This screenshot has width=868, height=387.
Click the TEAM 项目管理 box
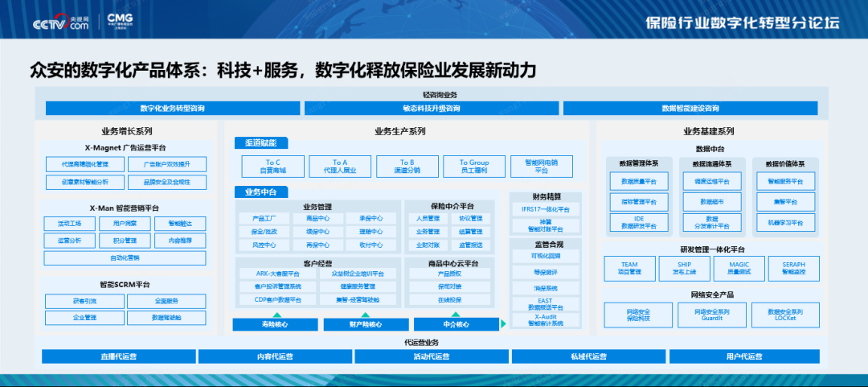click(628, 269)
